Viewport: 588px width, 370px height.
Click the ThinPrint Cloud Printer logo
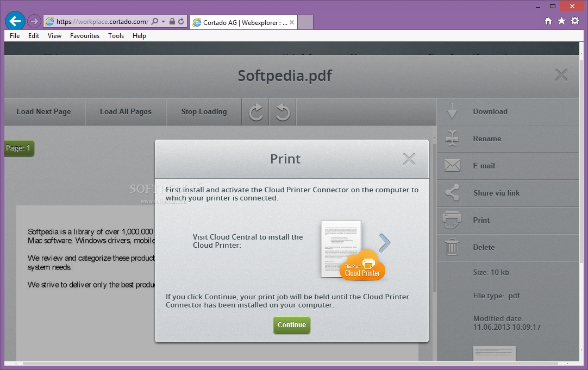click(362, 266)
